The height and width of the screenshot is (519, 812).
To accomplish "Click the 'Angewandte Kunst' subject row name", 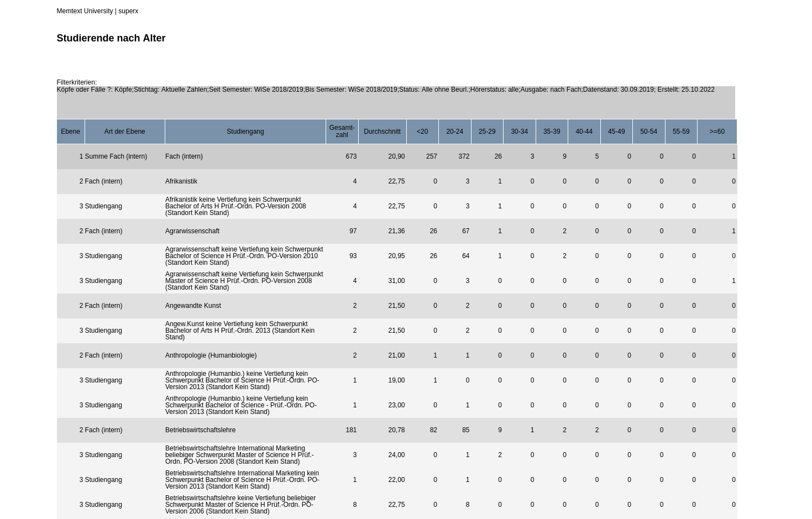I will (193, 306).
